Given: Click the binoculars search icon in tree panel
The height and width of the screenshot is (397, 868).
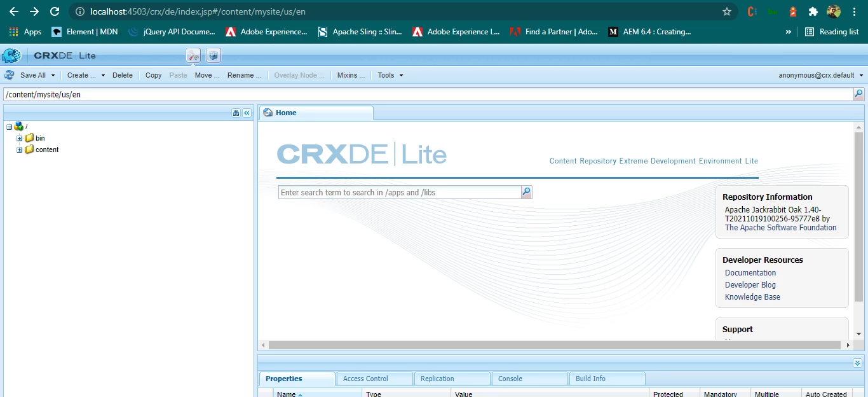Looking at the screenshot, I should (236, 113).
